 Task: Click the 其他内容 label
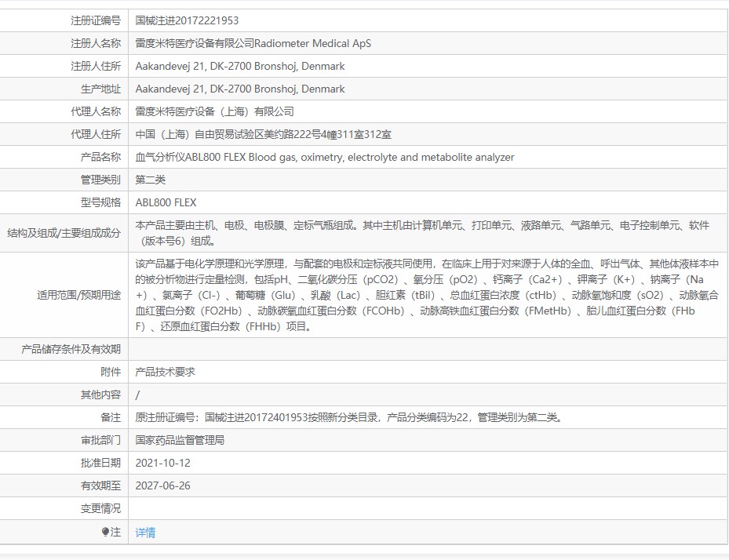[101, 395]
